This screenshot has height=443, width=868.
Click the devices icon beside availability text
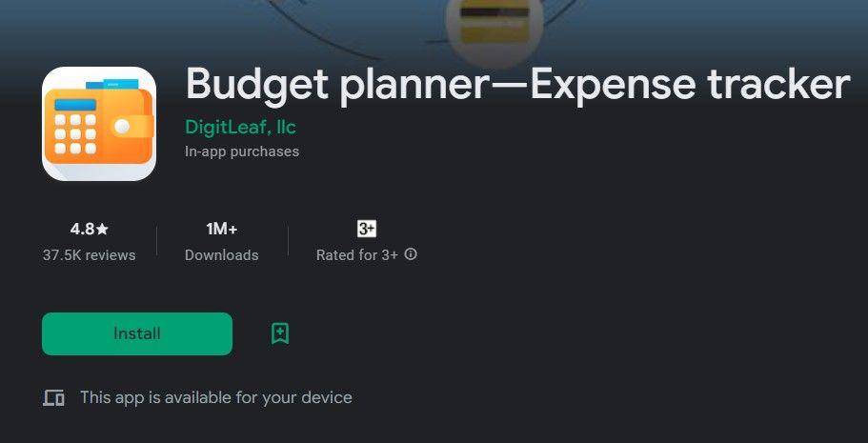click(x=53, y=397)
